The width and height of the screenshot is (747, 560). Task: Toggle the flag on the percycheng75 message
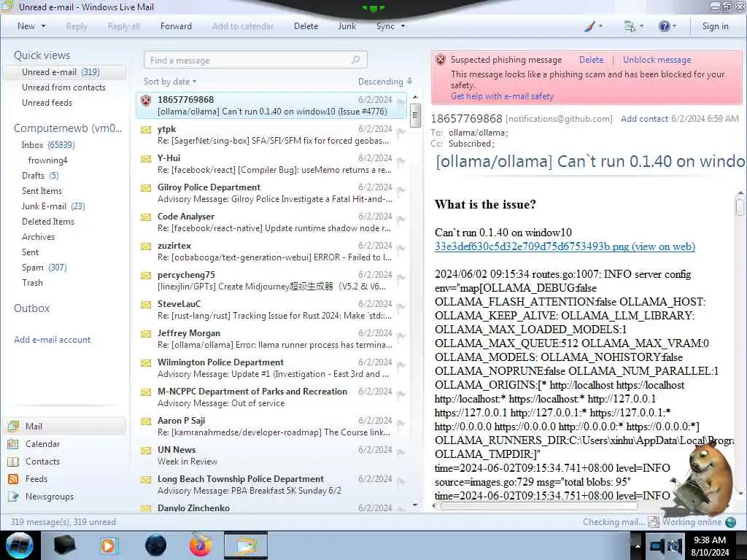(x=400, y=278)
